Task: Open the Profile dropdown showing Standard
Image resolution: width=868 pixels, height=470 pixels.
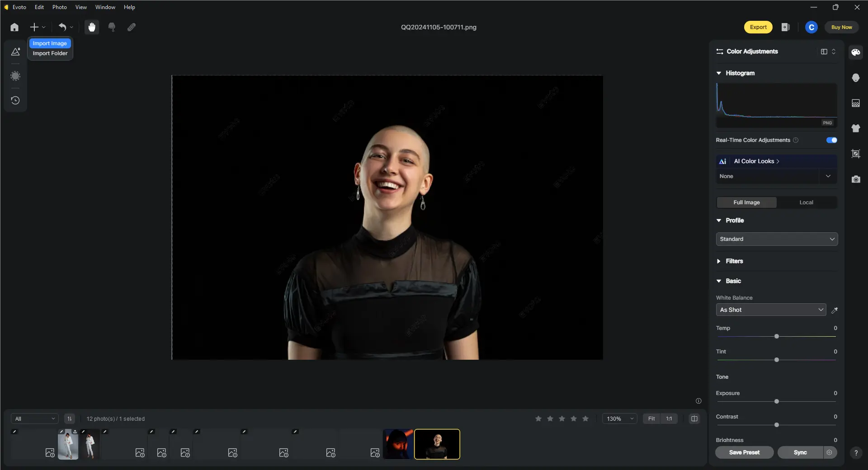Action: tap(776, 239)
